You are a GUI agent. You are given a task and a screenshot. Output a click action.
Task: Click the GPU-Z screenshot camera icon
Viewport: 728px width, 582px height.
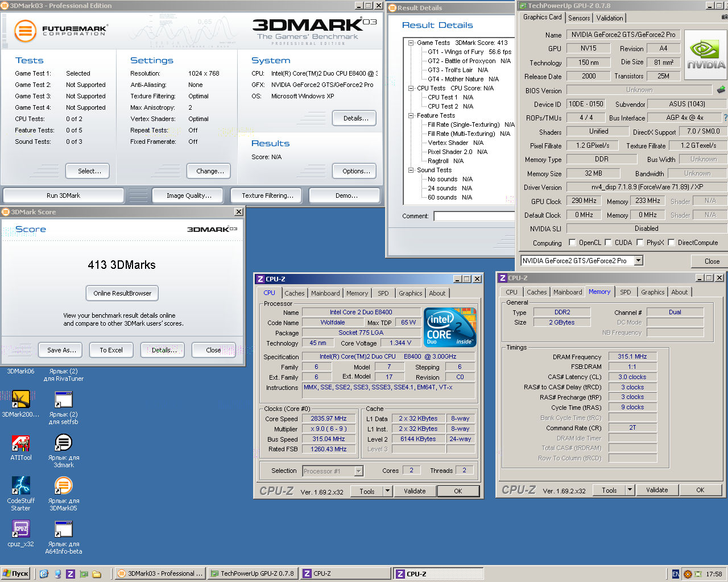[x=725, y=17]
